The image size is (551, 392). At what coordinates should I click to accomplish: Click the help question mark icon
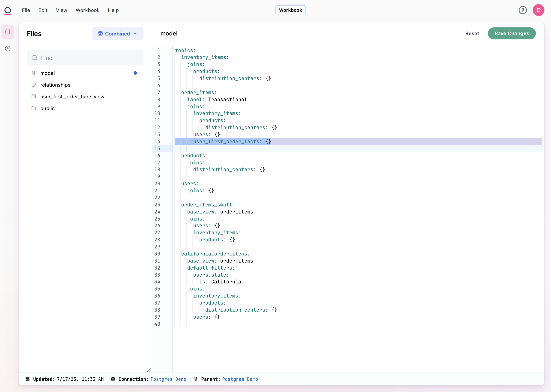coord(523,10)
